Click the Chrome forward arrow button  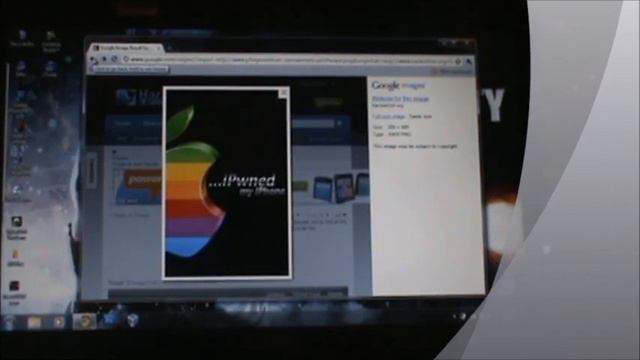pos(104,60)
